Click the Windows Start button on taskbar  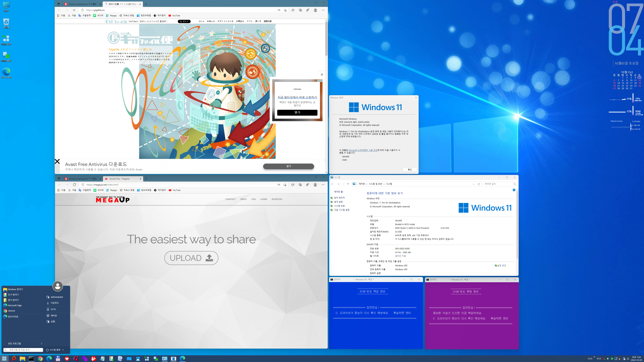coord(4,358)
